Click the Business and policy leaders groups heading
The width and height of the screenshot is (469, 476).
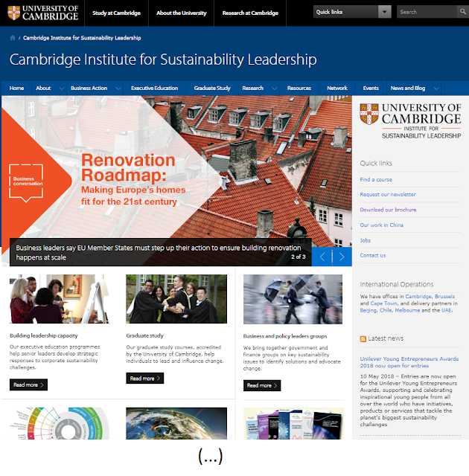coord(285,336)
